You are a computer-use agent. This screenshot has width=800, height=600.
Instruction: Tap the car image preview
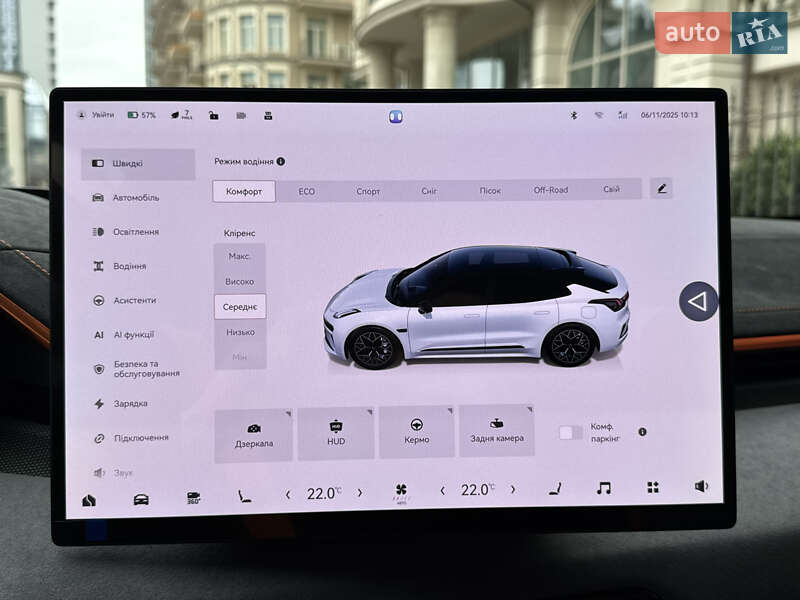click(x=476, y=306)
